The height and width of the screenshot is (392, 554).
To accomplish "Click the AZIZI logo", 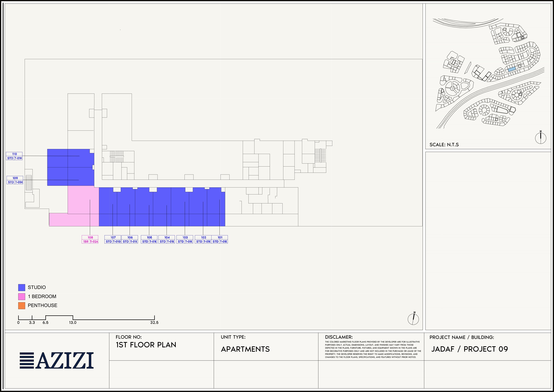I will coord(57,360).
